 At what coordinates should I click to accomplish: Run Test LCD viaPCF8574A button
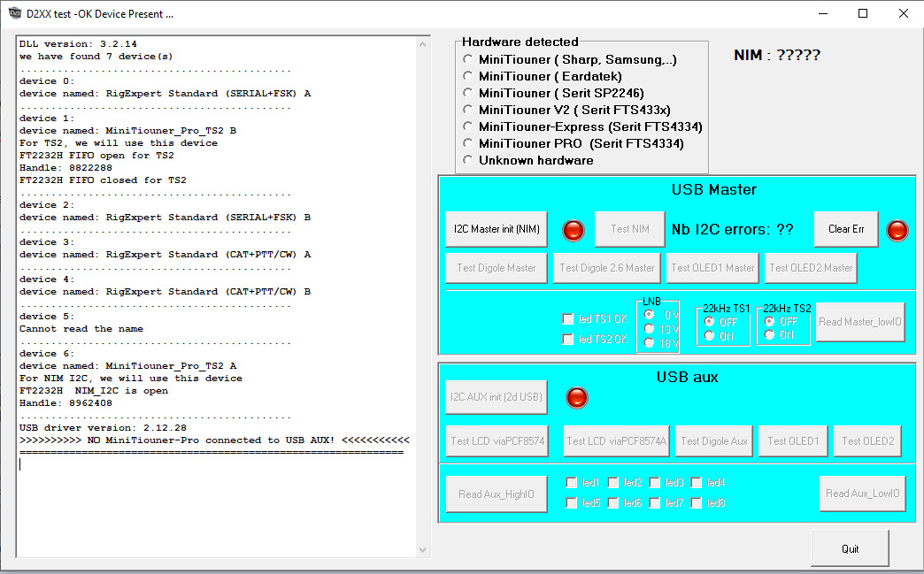click(616, 441)
